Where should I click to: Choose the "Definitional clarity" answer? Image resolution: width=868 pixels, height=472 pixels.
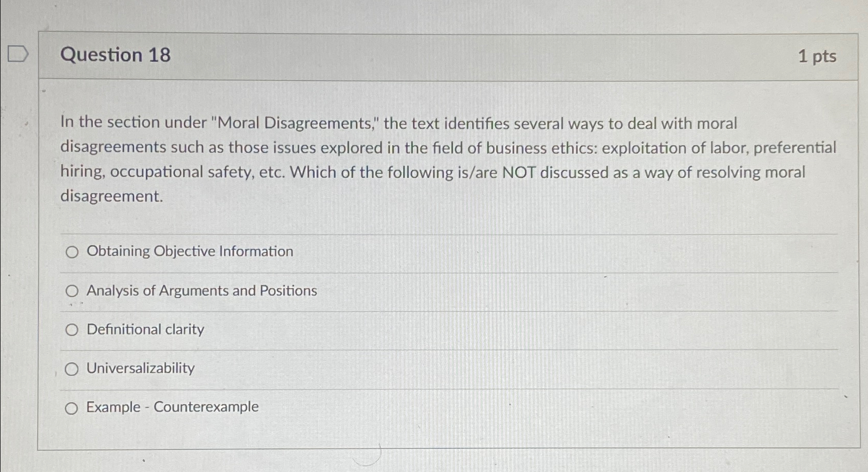pos(72,329)
